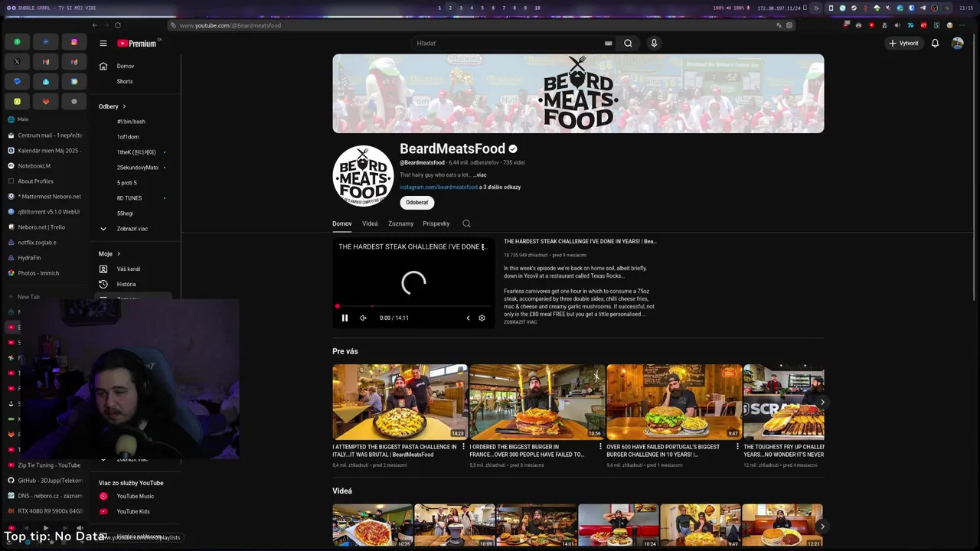The width and height of the screenshot is (980, 551).
Task: Show next Videá row videos with arrow
Action: 822,527
